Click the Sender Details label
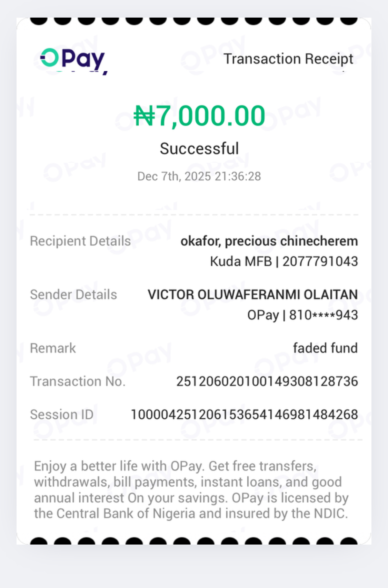 (x=73, y=295)
